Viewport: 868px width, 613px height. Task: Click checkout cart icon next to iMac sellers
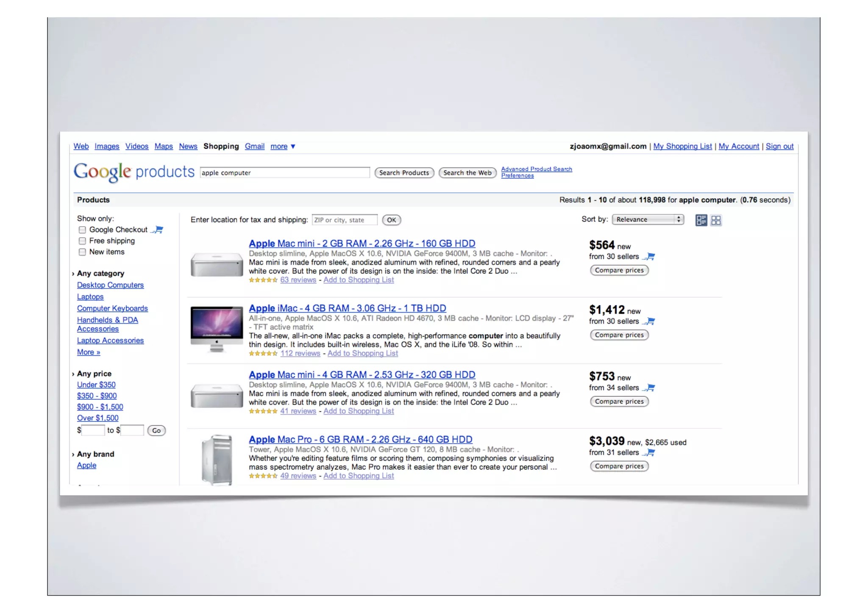[x=649, y=321]
